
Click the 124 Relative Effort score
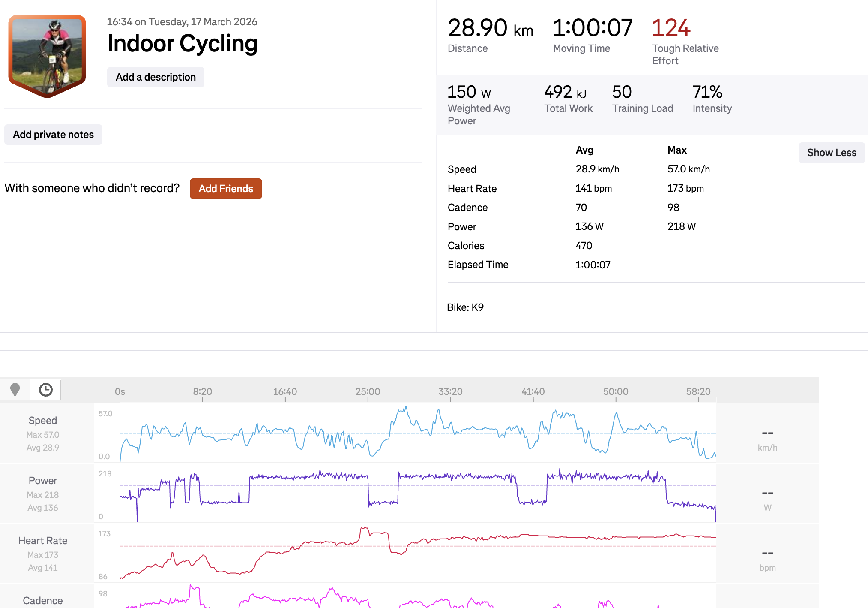(x=670, y=28)
